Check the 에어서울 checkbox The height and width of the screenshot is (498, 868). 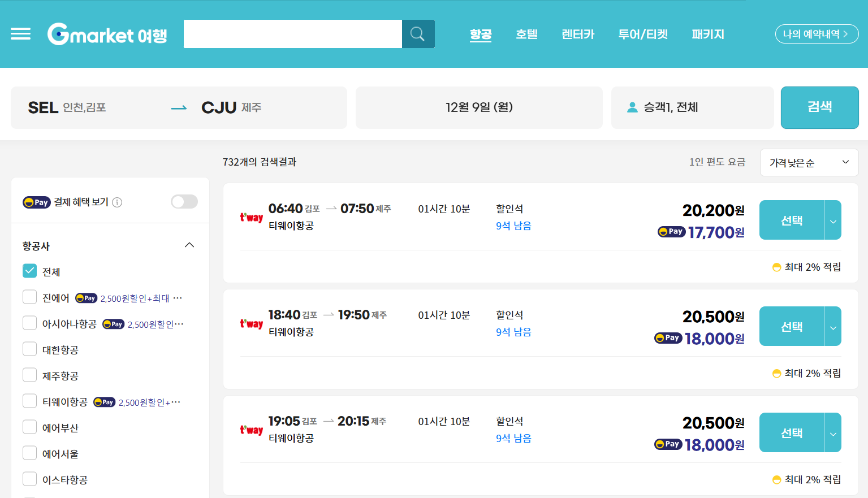coord(29,453)
